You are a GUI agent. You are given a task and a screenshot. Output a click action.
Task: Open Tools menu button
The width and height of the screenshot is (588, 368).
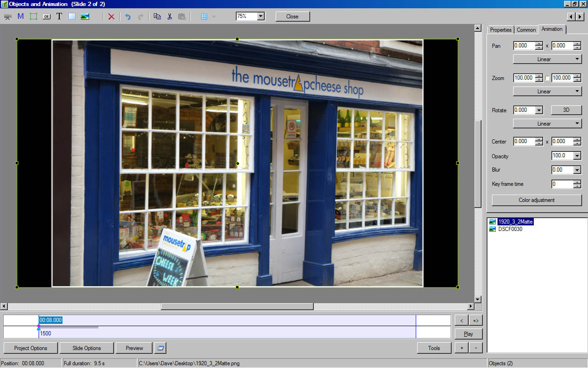[x=434, y=348]
